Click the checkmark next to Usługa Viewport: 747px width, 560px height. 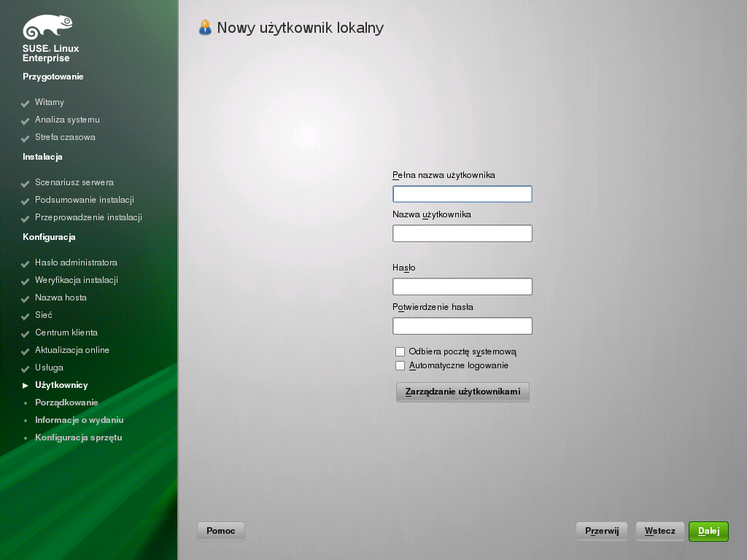[26, 369]
